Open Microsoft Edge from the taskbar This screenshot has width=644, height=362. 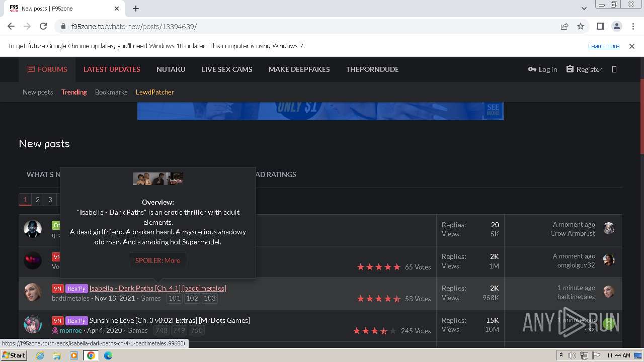108,355
